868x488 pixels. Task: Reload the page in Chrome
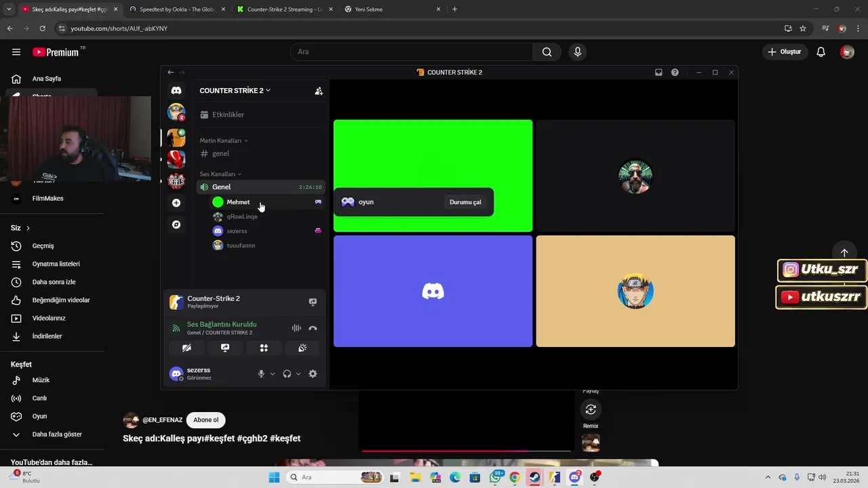tap(42, 28)
